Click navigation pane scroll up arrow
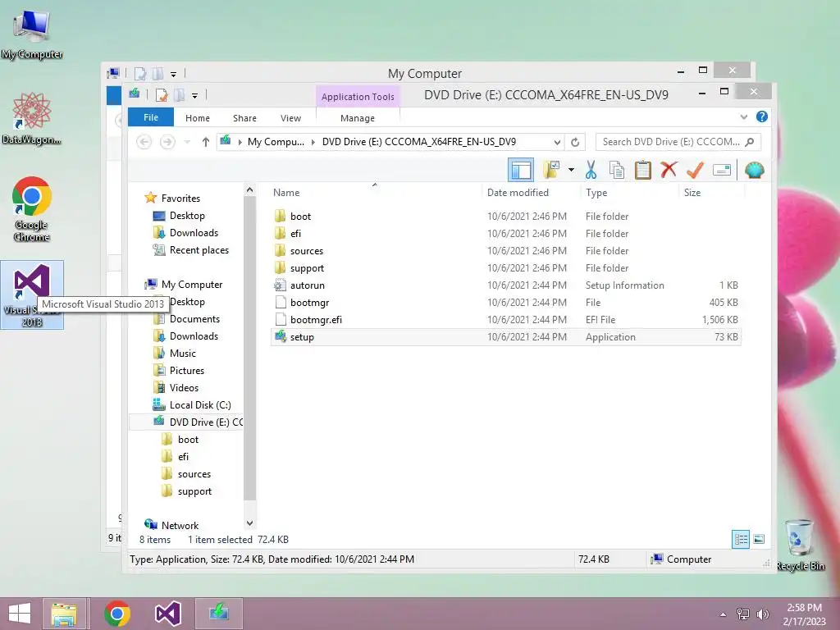Viewport: 840px width, 630px height. coord(249,189)
